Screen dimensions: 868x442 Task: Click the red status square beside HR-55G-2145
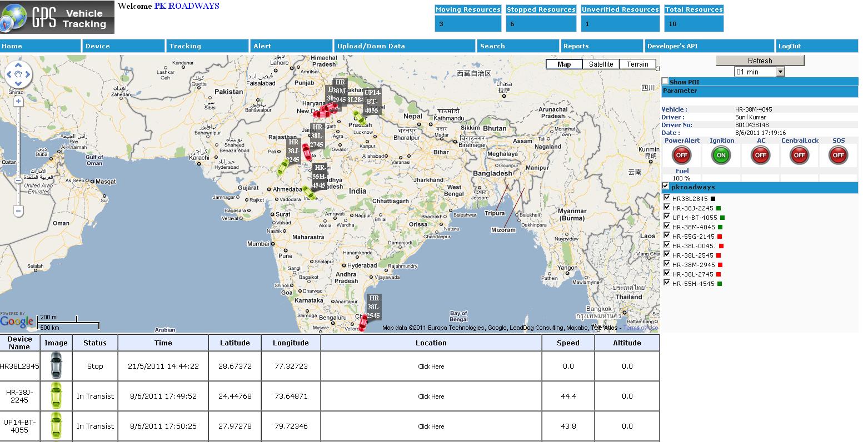tap(720, 237)
